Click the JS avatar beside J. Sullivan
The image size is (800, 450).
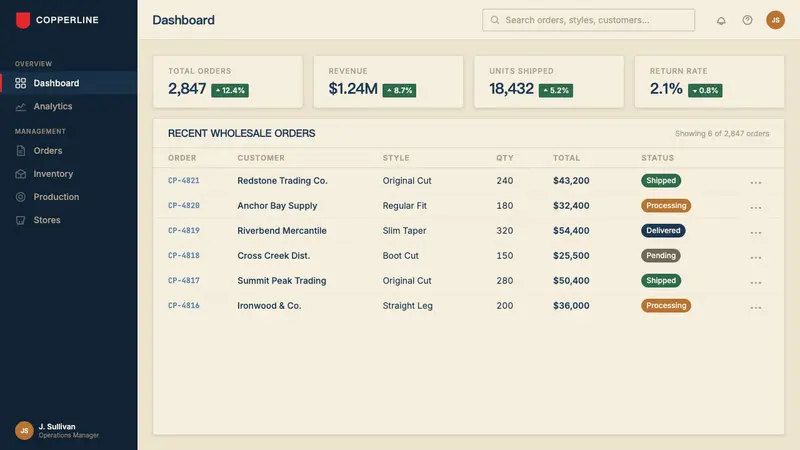pos(24,431)
